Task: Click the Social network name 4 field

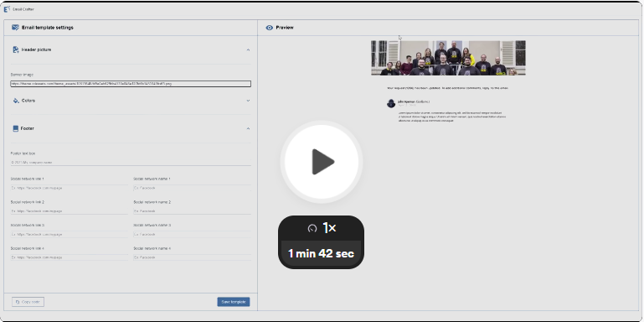Action: point(192,257)
